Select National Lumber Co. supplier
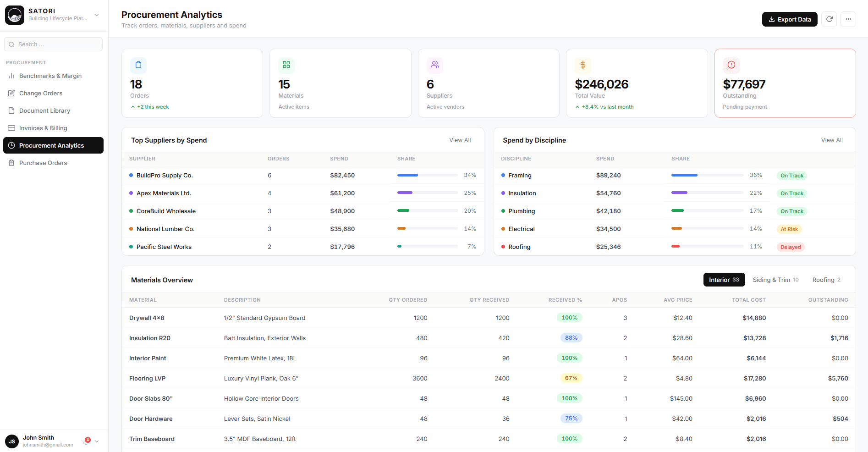This screenshot has width=868, height=452. [x=303, y=229]
